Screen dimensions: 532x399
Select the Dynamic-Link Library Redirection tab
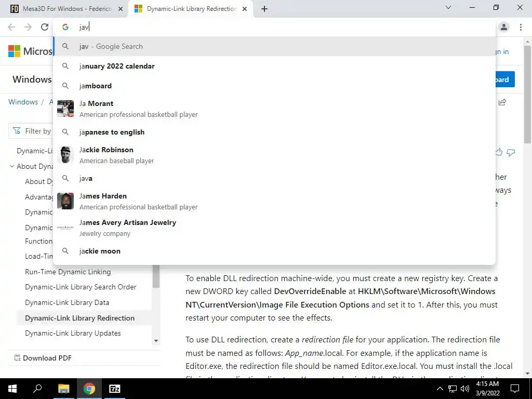(x=191, y=9)
